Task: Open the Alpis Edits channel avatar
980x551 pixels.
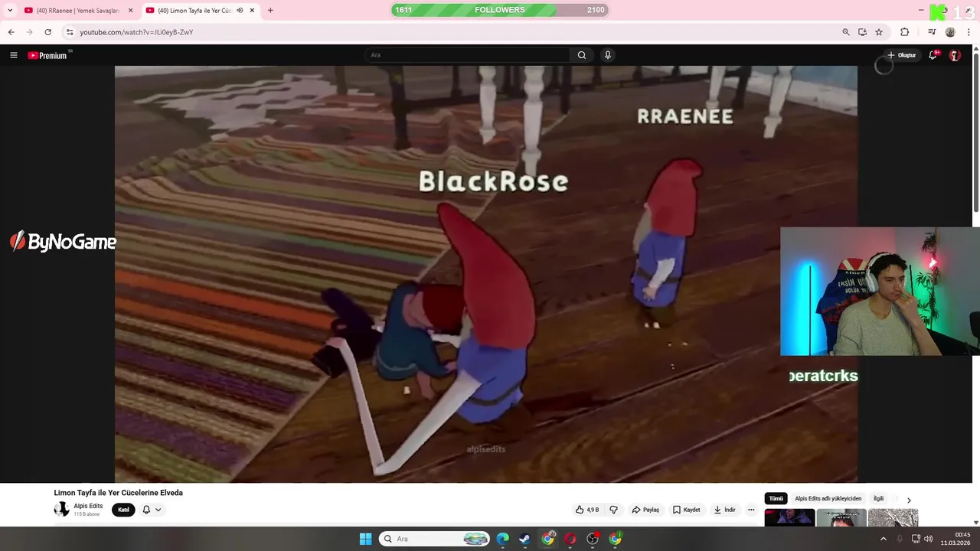Action: coord(61,510)
